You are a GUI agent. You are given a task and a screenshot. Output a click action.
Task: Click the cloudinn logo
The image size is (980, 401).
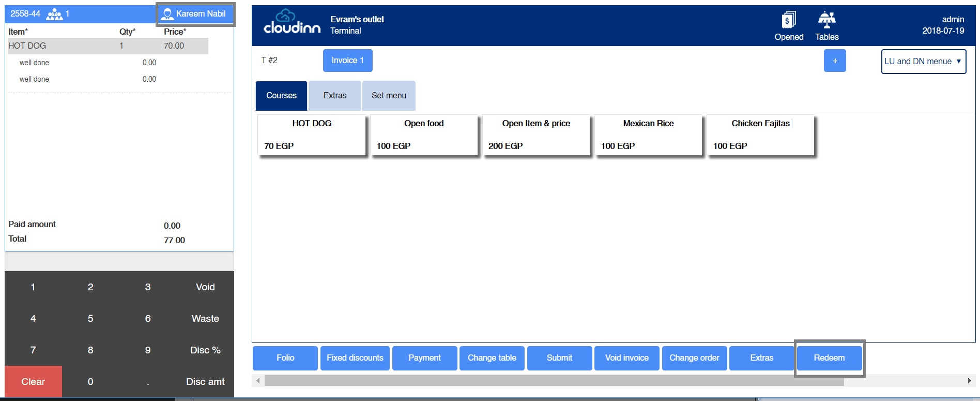coord(292,22)
